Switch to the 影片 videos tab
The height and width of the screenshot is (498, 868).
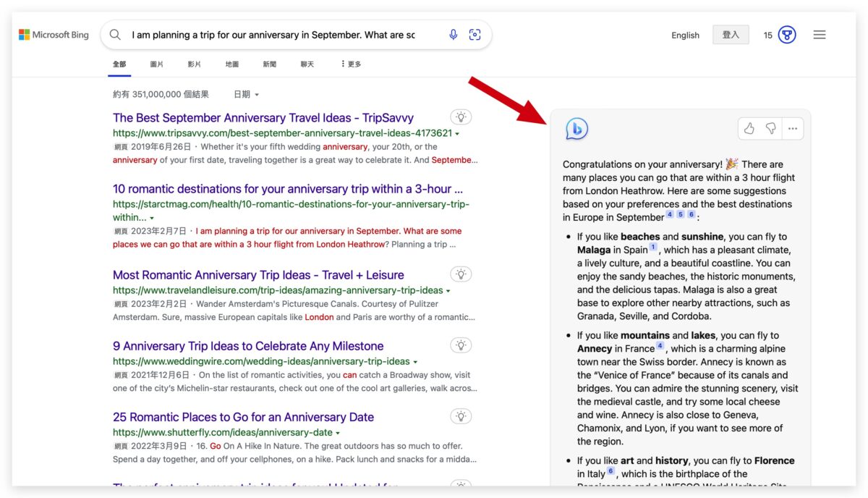pos(194,64)
